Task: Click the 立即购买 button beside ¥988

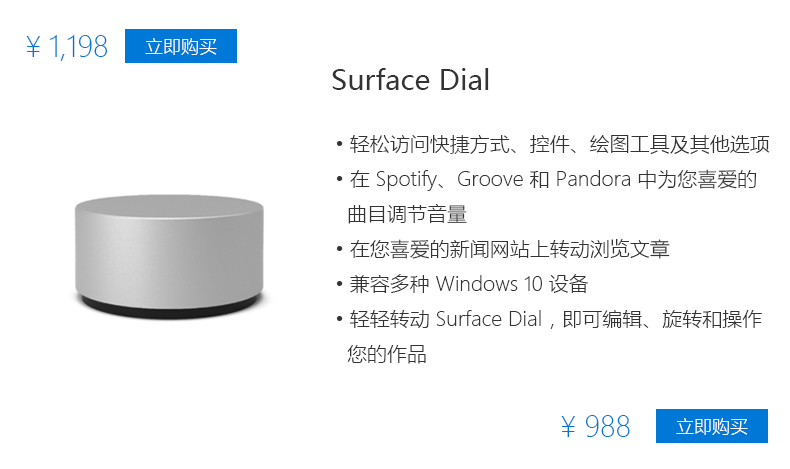Action: pos(711,427)
